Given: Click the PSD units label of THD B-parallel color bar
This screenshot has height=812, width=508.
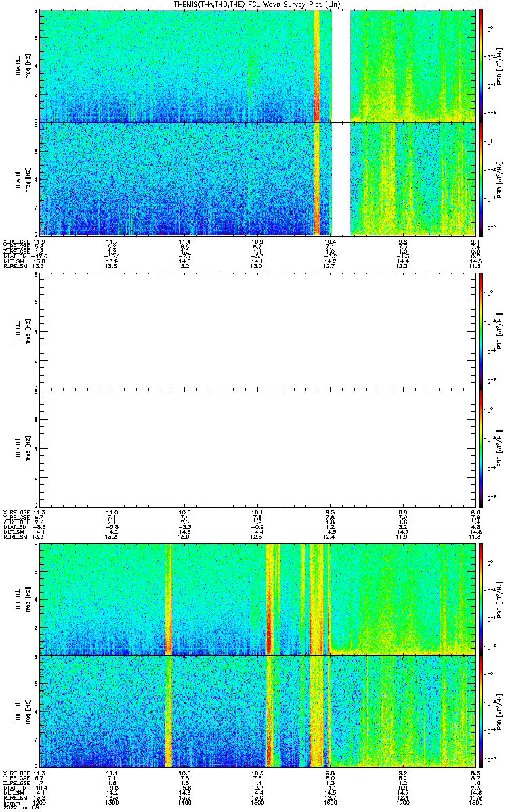Looking at the screenshot, I should 499,447.
